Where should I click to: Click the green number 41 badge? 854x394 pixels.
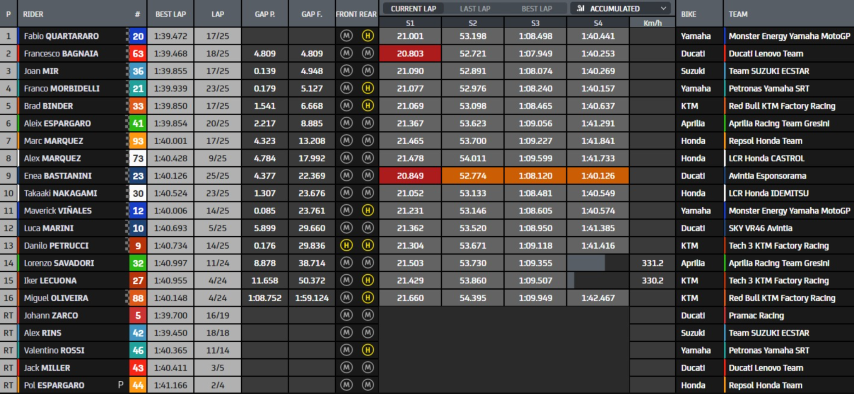[x=138, y=123]
